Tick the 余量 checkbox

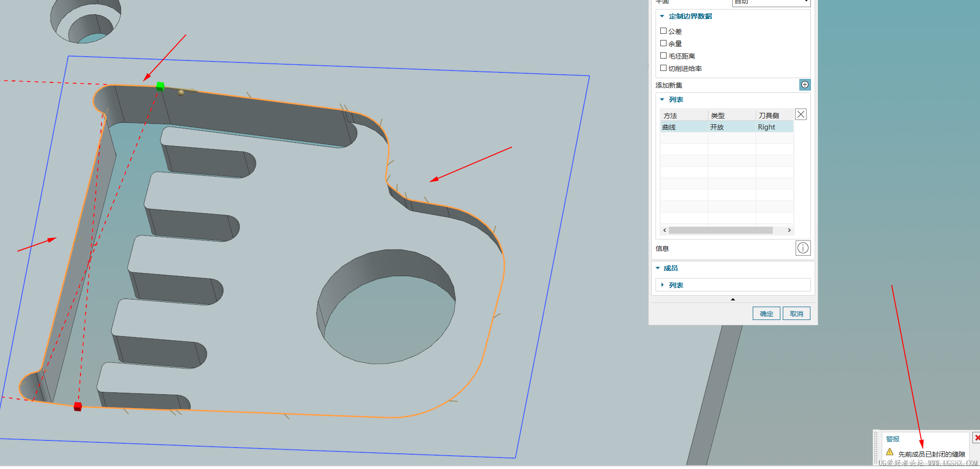(x=663, y=43)
